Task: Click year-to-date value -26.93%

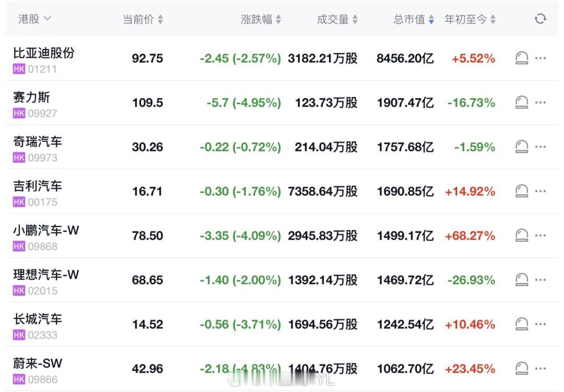Action: [x=471, y=280]
